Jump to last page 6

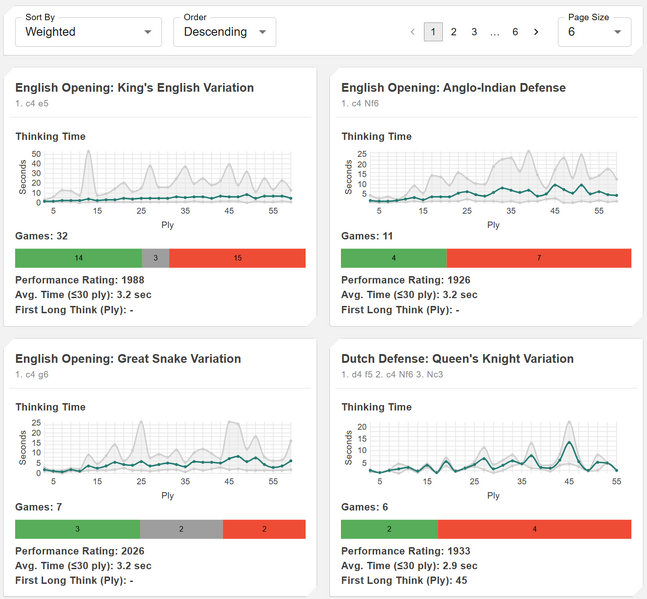click(x=515, y=32)
